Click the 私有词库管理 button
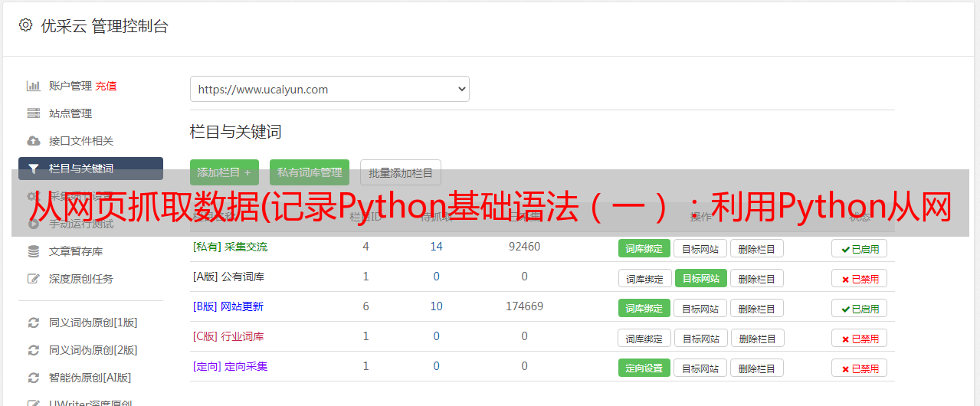The image size is (980, 406). (x=310, y=172)
